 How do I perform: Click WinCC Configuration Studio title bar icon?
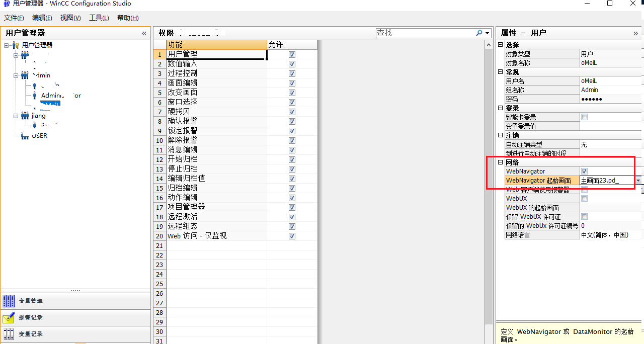[7, 4]
